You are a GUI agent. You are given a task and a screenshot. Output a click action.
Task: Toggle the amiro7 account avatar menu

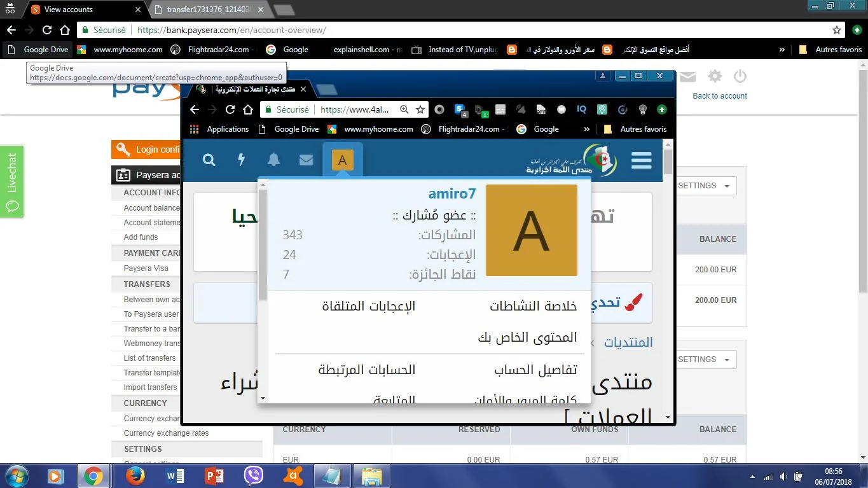tap(342, 160)
